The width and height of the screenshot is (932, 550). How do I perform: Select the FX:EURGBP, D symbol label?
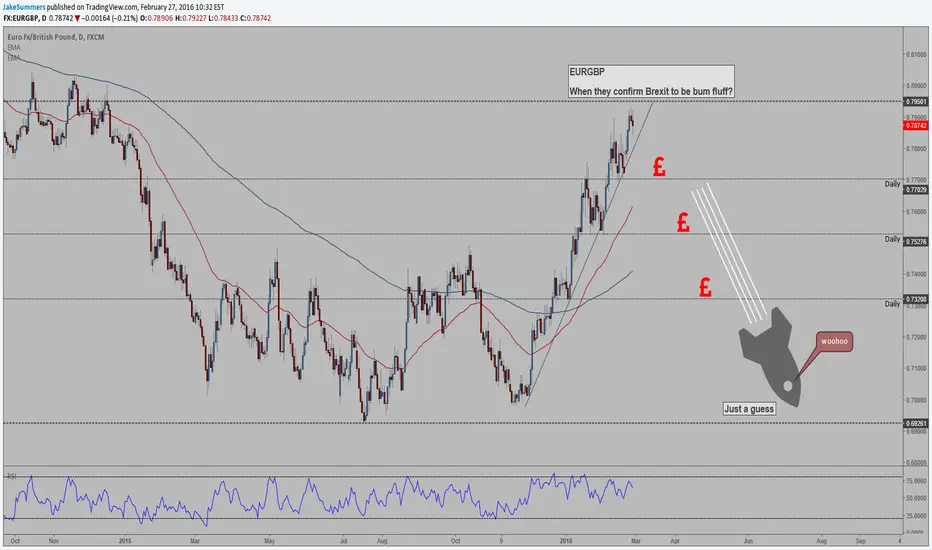[x=25, y=18]
